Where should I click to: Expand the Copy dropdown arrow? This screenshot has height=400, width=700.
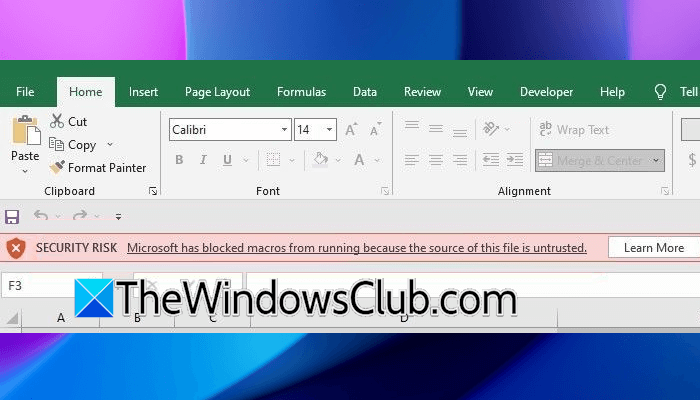[110, 145]
